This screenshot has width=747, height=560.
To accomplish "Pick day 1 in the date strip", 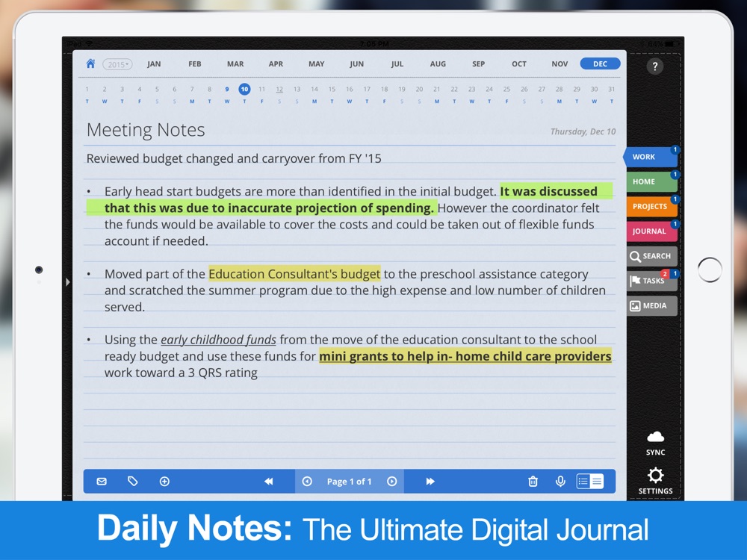I will (x=87, y=89).
